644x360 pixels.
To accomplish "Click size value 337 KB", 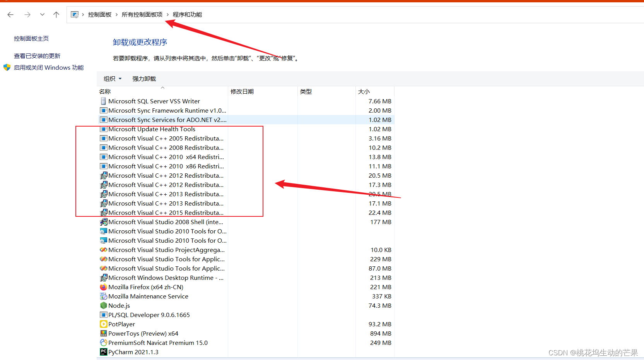I will point(382,296).
